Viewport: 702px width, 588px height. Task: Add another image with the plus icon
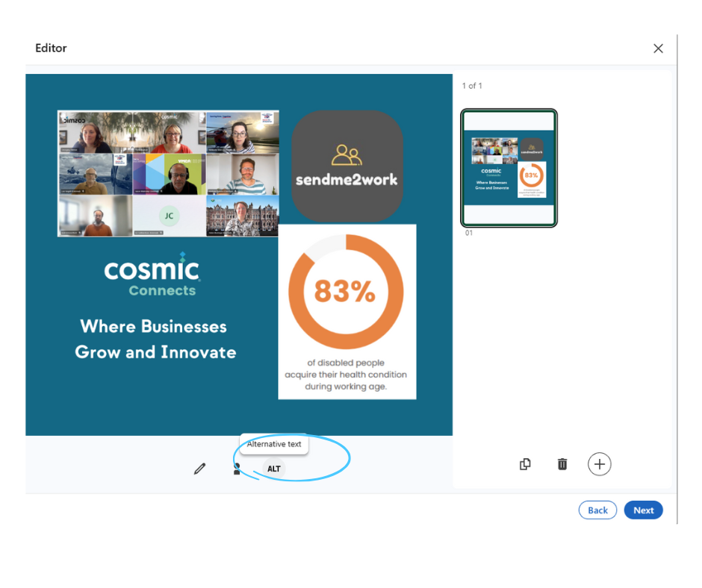(600, 464)
